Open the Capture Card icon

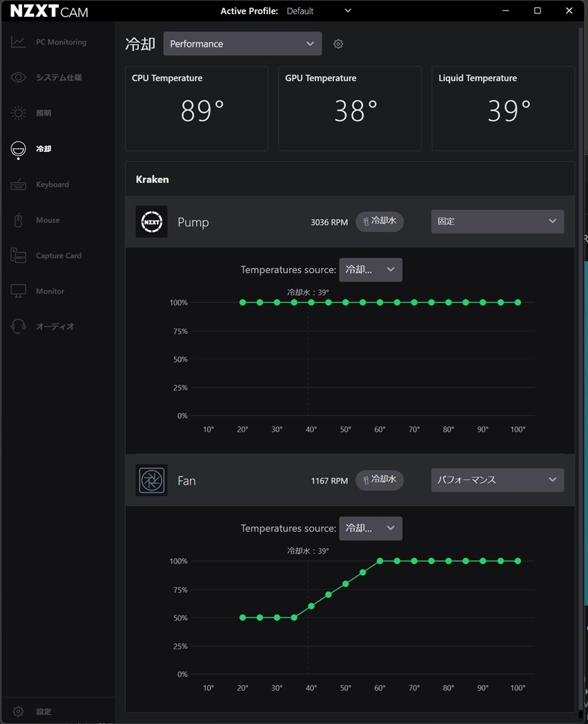[x=18, y=255]
